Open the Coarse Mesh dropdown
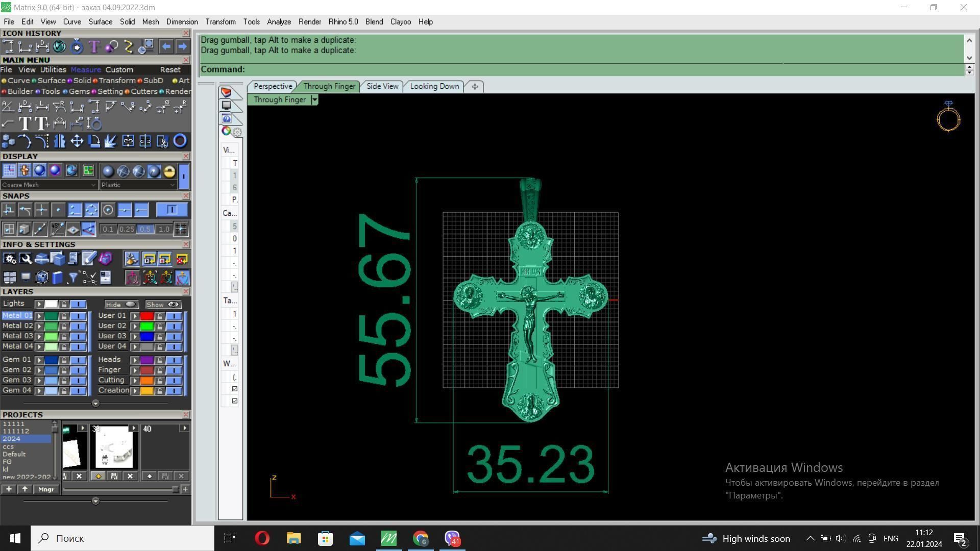 pos(49,185)
